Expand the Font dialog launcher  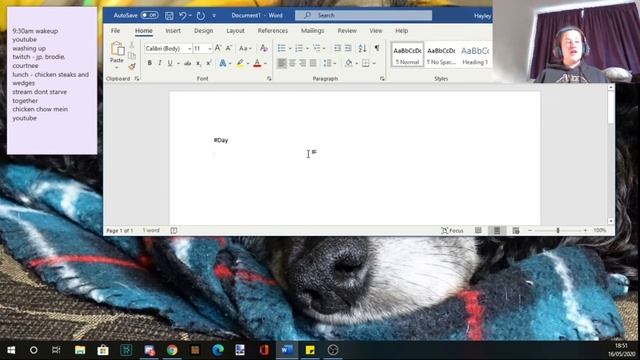[269, 79]
